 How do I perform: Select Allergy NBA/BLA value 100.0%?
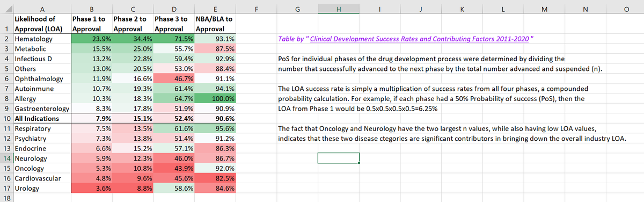pos(215,99)
